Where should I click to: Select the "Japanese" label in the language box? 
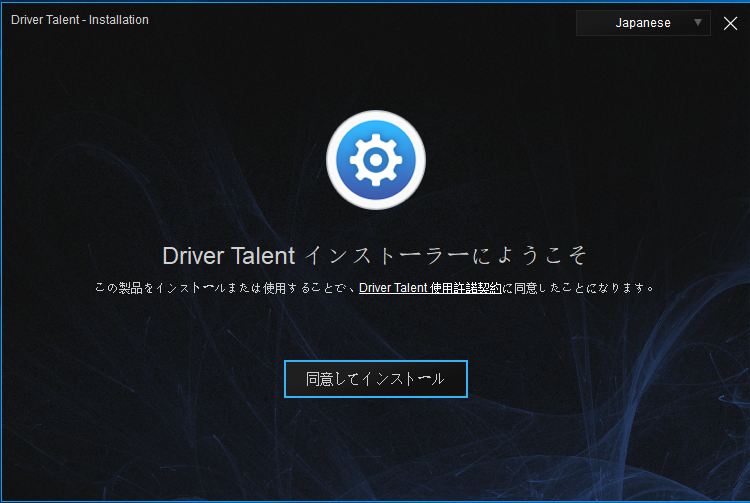[x=643, y=22]
